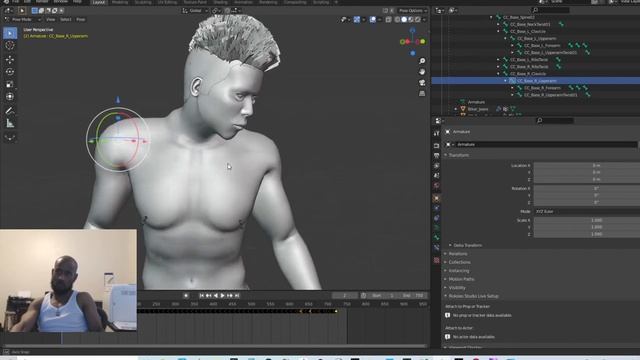Select the Select Box tool
The image size is (640, 360).
coord(10,33)
